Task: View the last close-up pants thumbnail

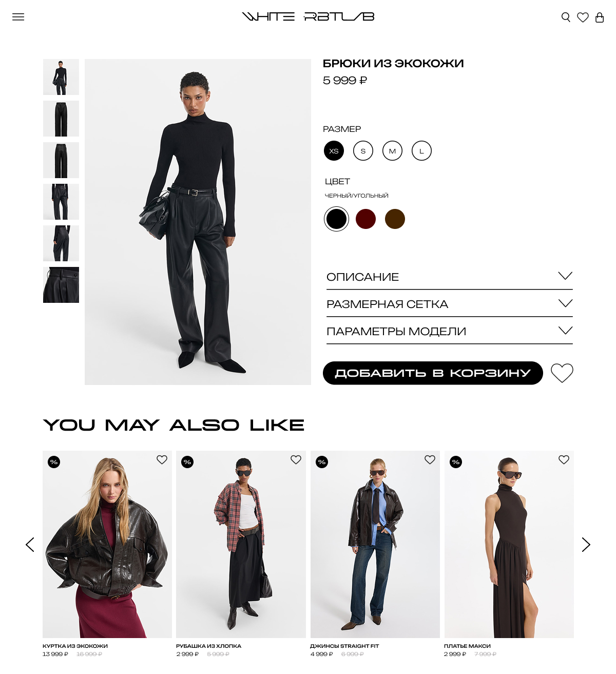Action: pyautogui.click(x=61, y=285)
